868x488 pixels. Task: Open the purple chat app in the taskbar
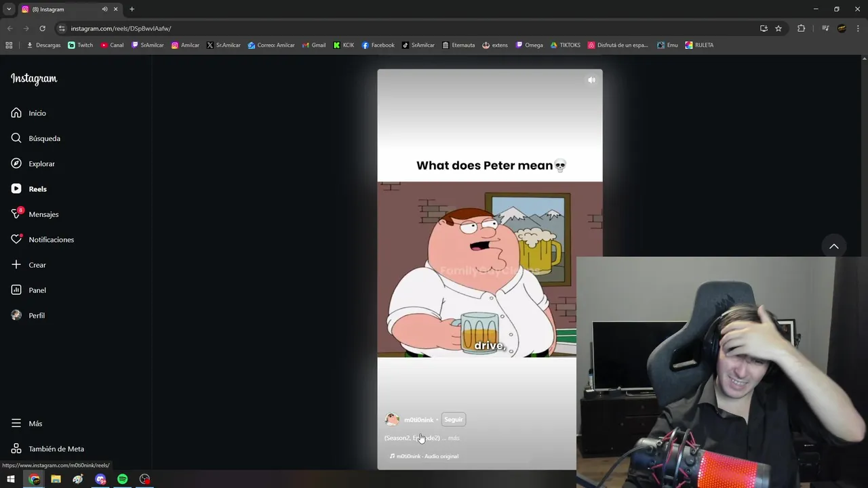[100, 479]
